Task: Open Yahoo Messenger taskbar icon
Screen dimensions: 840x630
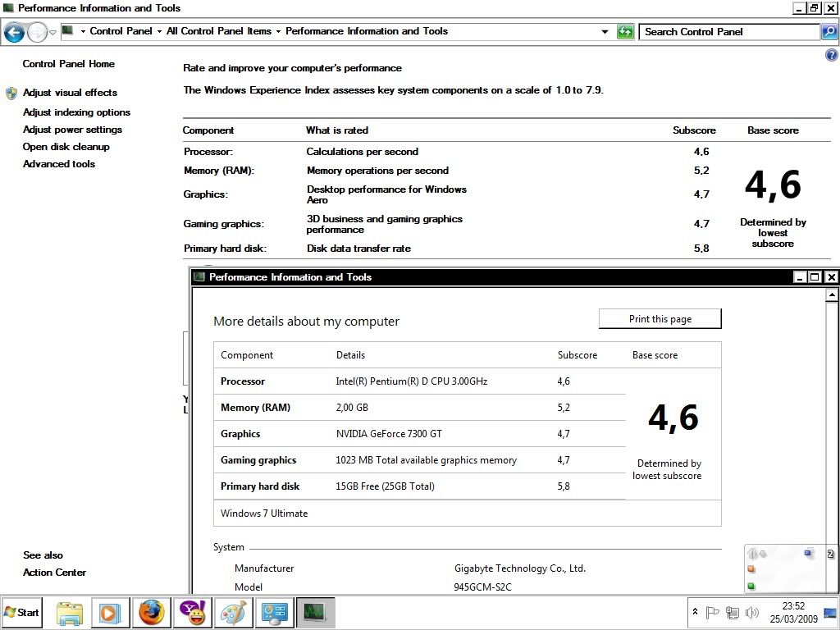Action: pyautogui.click(x=194, y=612)
